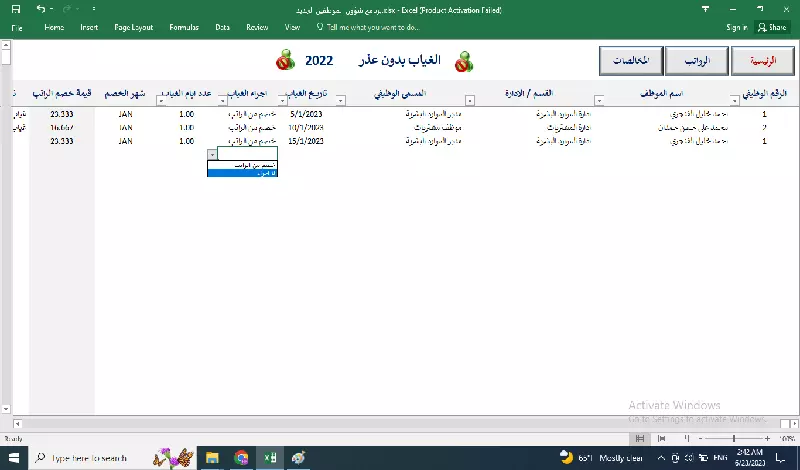This screenshot has width=800, height=470.
Task: Click the vertical scrollbar up arrow
Action: [6, 45]
